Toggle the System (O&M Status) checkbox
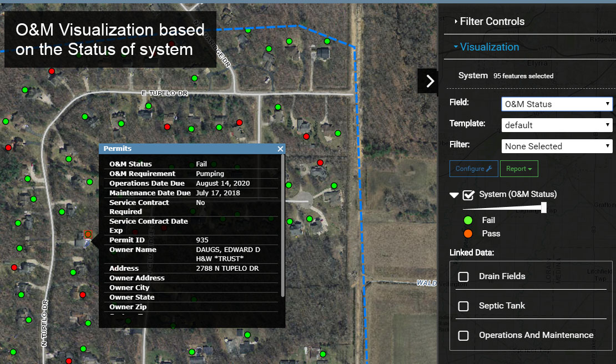This screenshot has width=616, height=364. click(x=468, y=195)
